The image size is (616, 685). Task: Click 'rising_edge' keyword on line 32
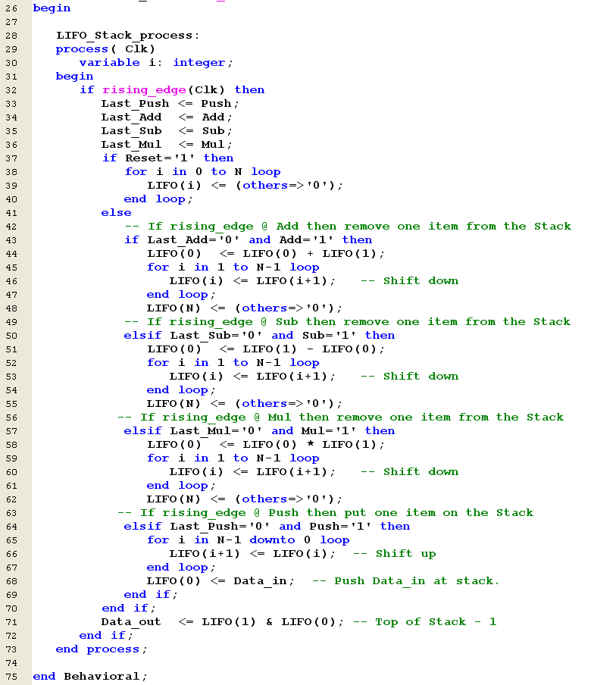144,90
